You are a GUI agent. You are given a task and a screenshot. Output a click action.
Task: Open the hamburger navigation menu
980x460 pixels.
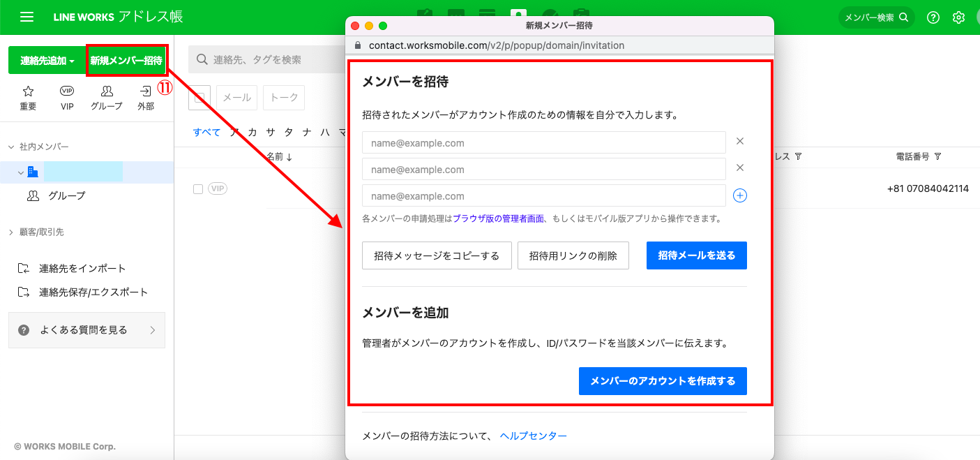[x=27, y=17]
